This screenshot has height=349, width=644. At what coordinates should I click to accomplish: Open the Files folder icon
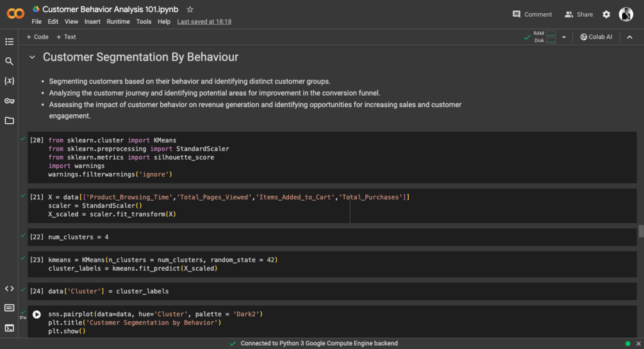point(9,121)
